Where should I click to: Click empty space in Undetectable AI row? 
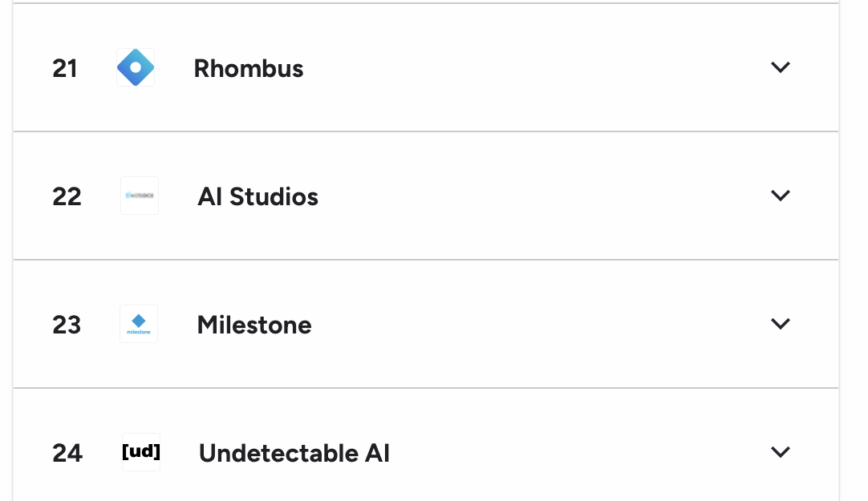pos(562,453)
